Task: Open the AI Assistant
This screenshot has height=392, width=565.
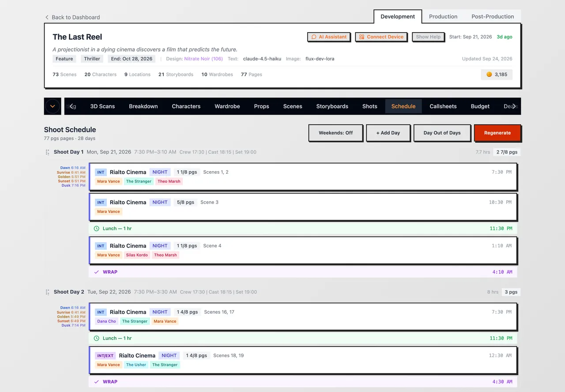Action: pos(329,37)
